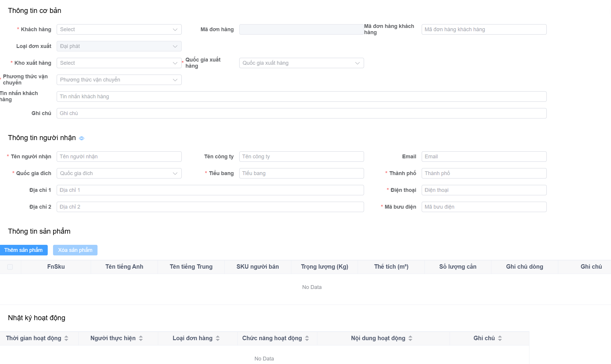Click the Tin nhắn khách hàng field

[x=301, y=97]
